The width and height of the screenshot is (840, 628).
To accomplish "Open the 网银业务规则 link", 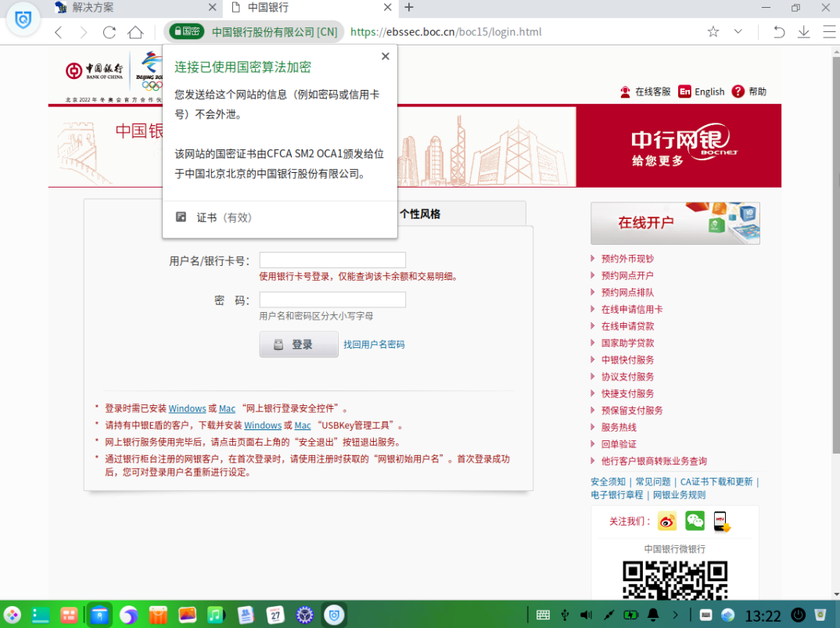I will tap(680, 495).
